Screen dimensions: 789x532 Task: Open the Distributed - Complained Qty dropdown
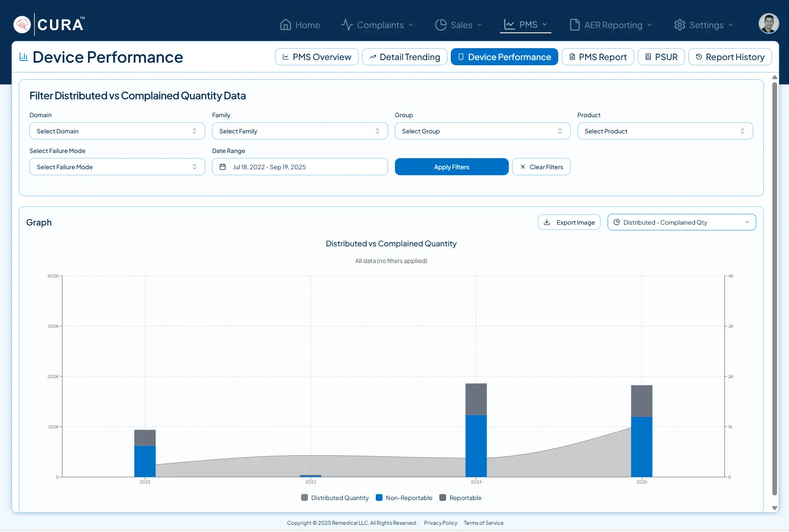[x=681, y=223]
